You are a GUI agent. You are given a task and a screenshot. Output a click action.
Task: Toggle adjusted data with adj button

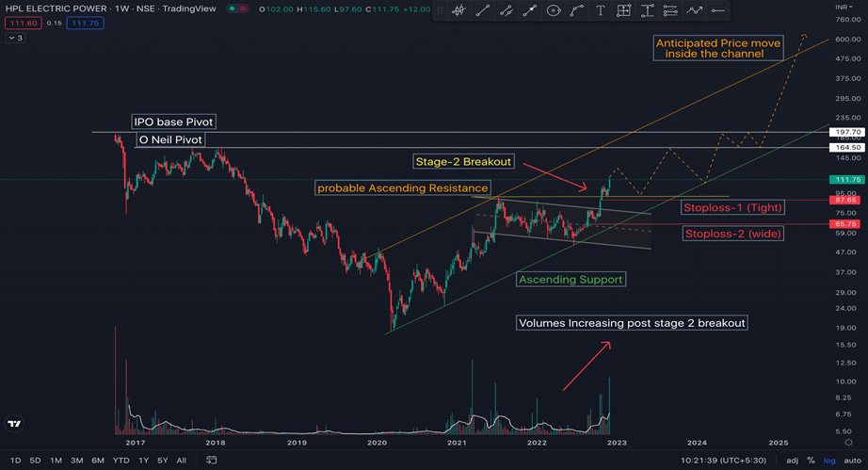point(792,460)
